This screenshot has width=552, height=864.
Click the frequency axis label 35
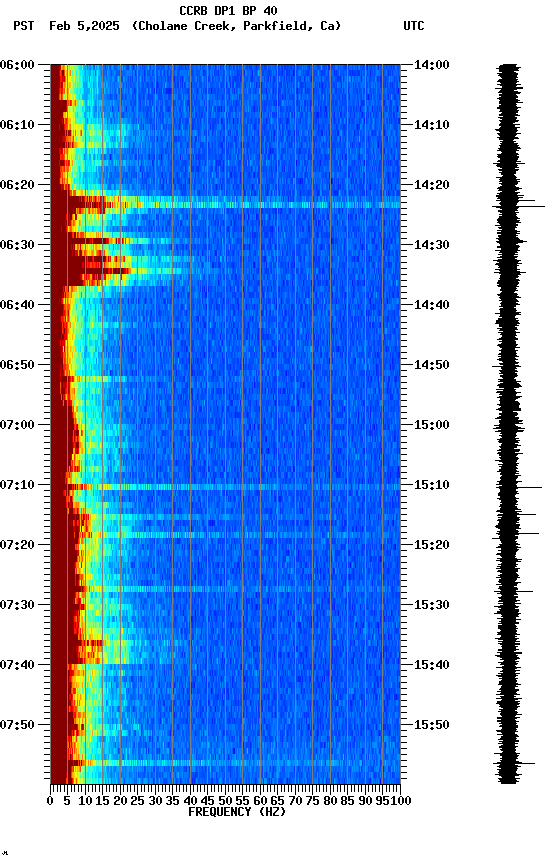(172, 802)
